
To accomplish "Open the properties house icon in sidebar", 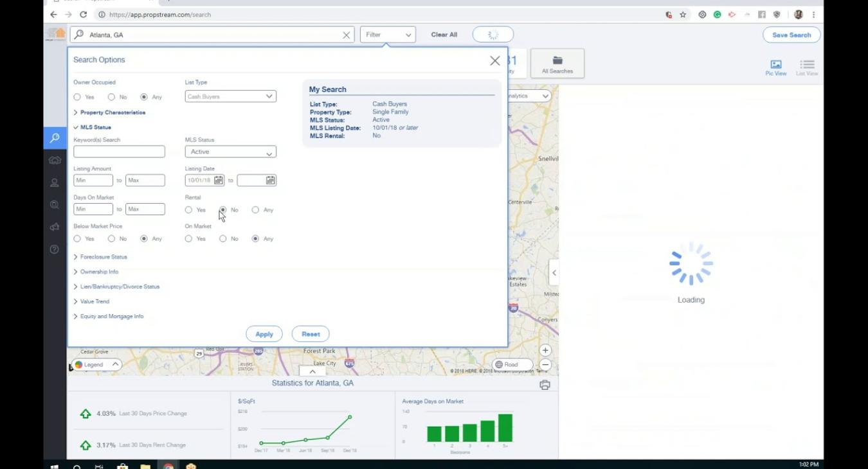I will (55, 161).
